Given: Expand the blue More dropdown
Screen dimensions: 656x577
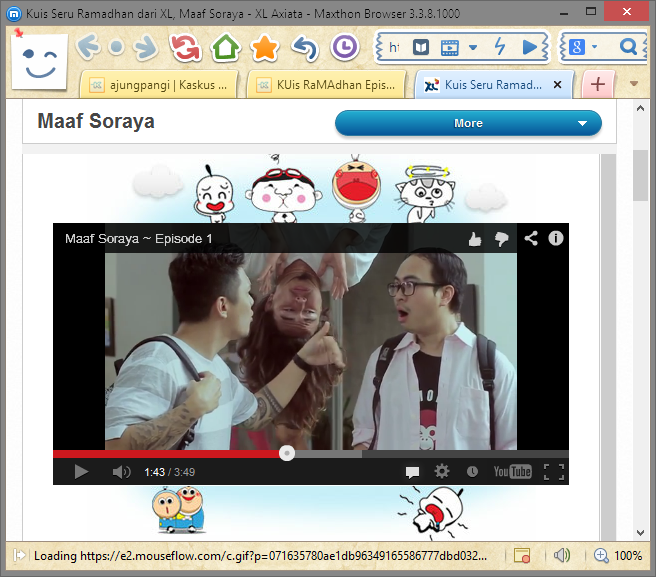Looking at the screenshot, I should pyautogui.click(x=468, y=123).
